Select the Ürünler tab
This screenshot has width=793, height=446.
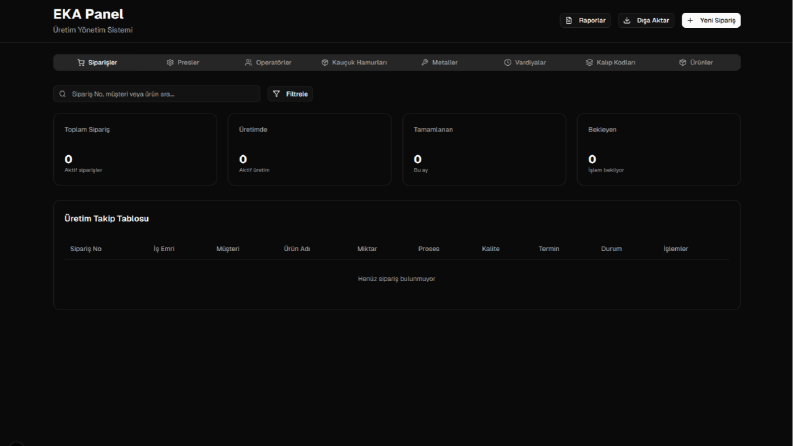pyautogui.click(x=696, y=63)
